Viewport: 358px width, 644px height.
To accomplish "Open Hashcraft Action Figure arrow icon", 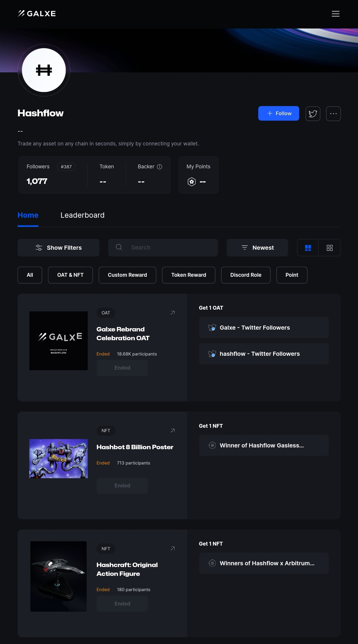I will pos(173,549).
